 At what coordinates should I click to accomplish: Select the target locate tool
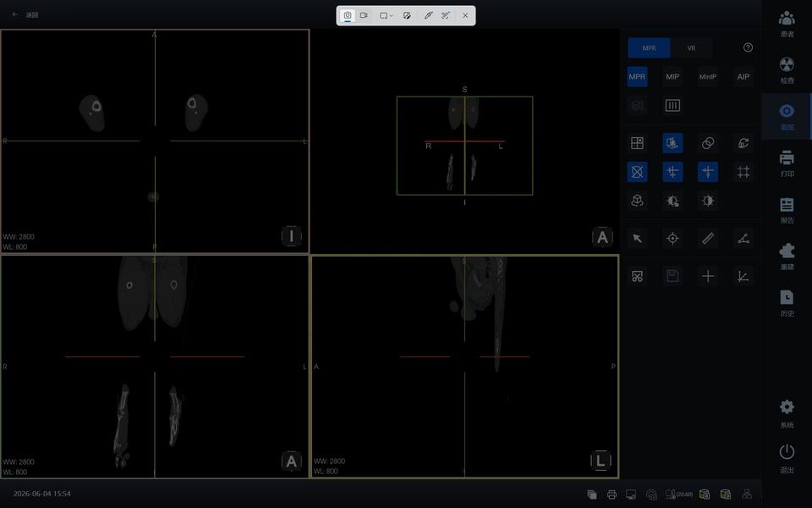coord(672,239)
